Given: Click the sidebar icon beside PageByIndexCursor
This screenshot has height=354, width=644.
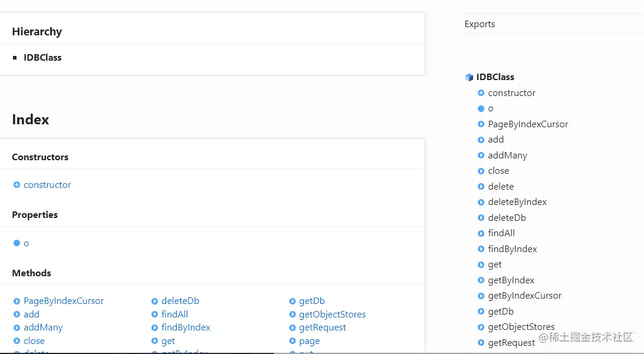Looking at the screenshot, I should [x=481, y=124].
